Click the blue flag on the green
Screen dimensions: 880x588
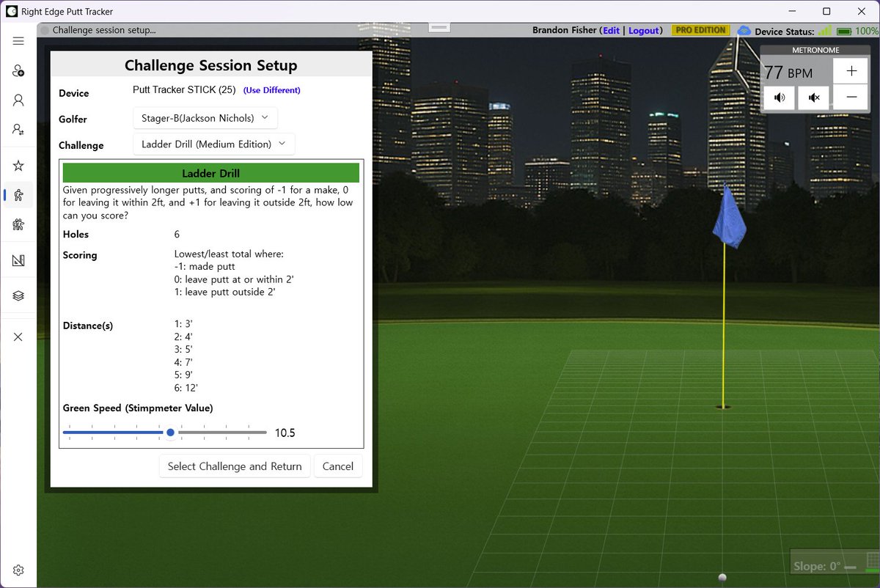tap(728, 216)
